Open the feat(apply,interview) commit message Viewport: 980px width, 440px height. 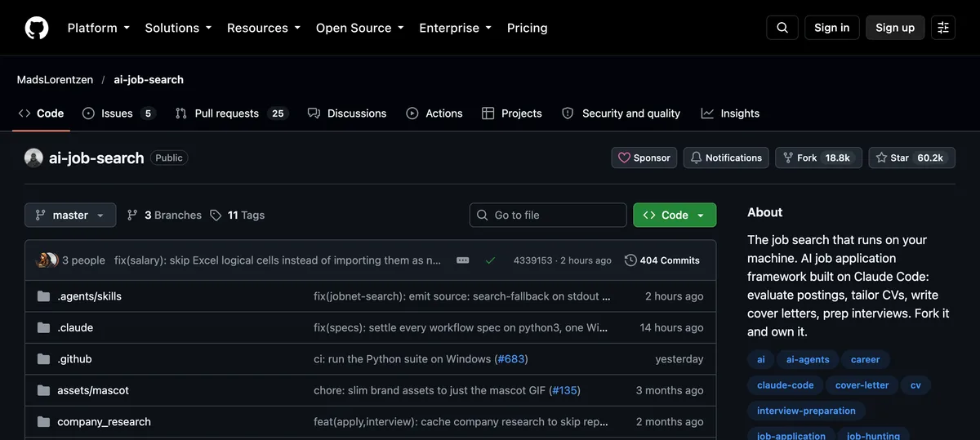pyautogui.click(x=461, y=421)
